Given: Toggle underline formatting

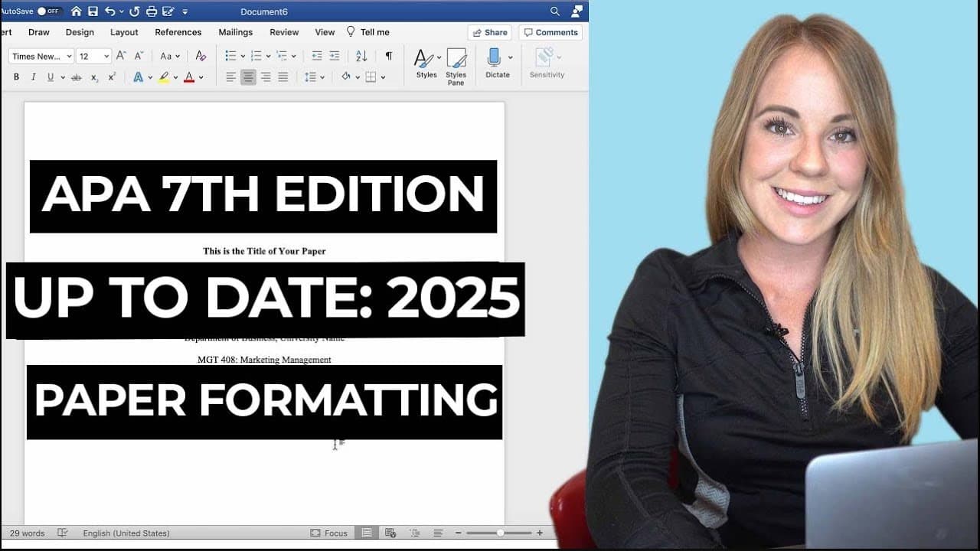Looking at the screenshot, I should pyautogui.click(x=51, y=77).
